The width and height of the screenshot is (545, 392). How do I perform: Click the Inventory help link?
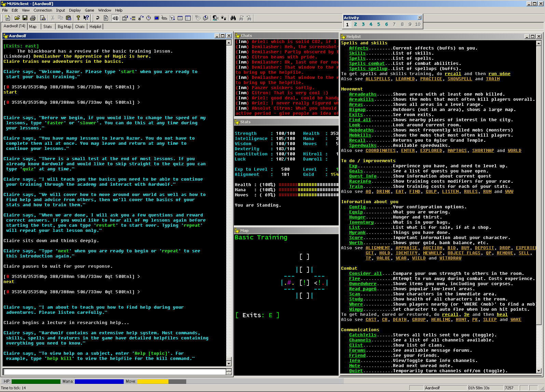pyautogui.click(x=362, y=222)
